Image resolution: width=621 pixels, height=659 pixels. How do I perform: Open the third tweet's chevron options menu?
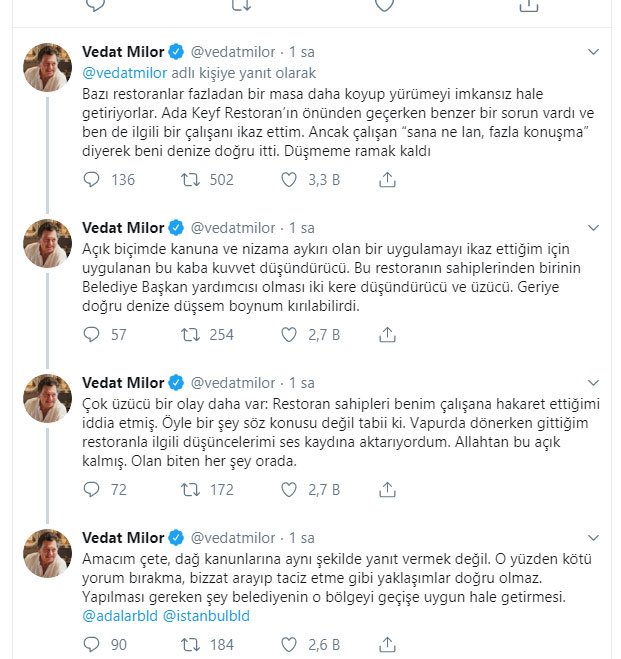[593, 383]
